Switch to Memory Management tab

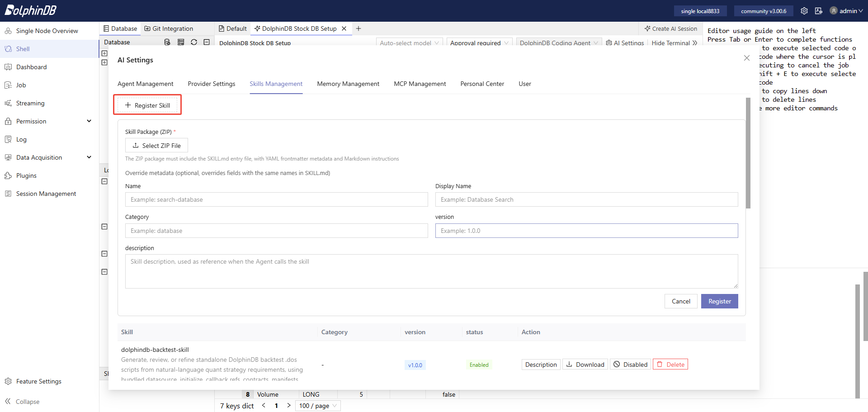coord(348,84)
